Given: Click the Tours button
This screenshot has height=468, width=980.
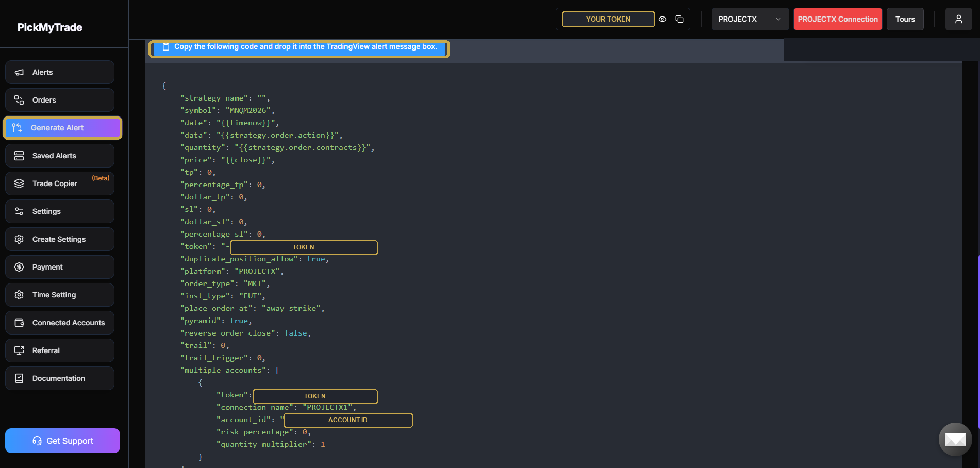Looking at the screenshot, I should coord(905,19).
